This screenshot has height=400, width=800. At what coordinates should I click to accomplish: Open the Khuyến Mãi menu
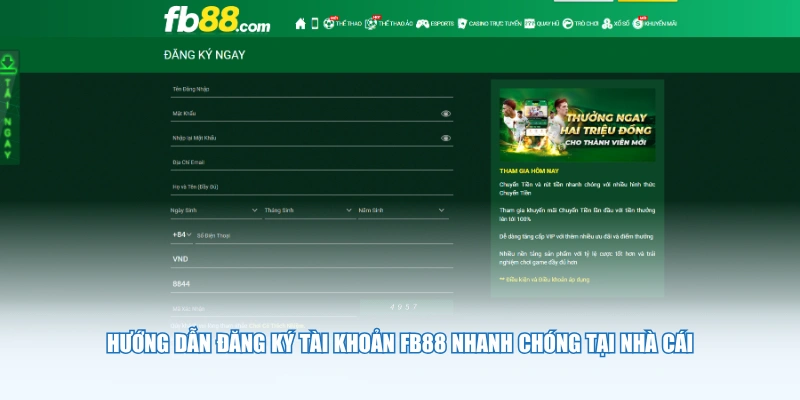660,23
